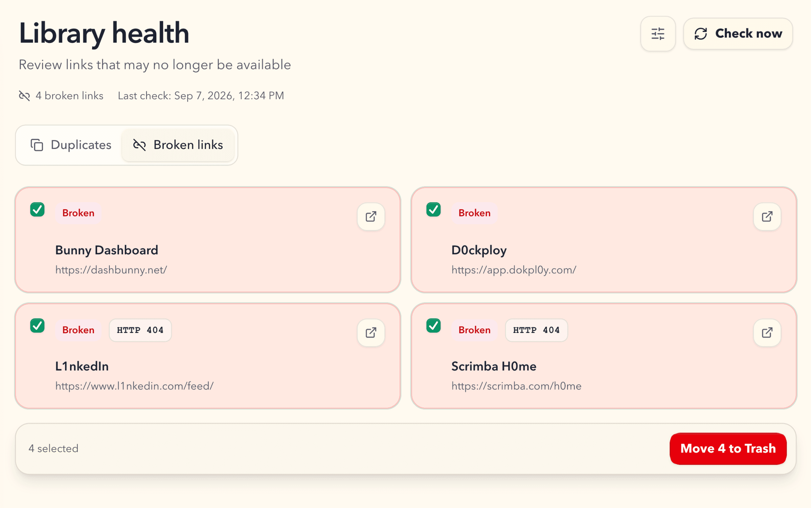Select the Broken links tab

tap(178, 145)
